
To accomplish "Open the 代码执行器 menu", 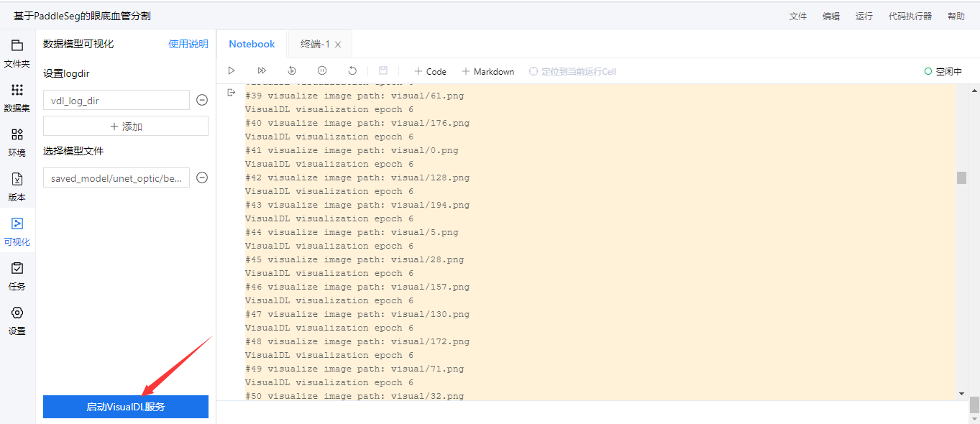I will [910, 16].
